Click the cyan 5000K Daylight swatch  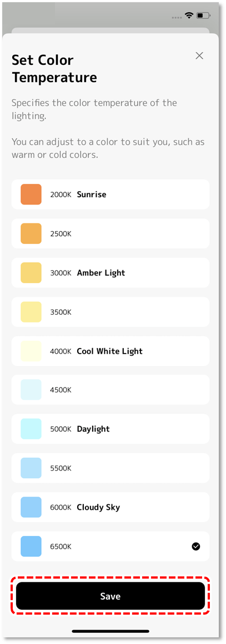coord(31,429)
